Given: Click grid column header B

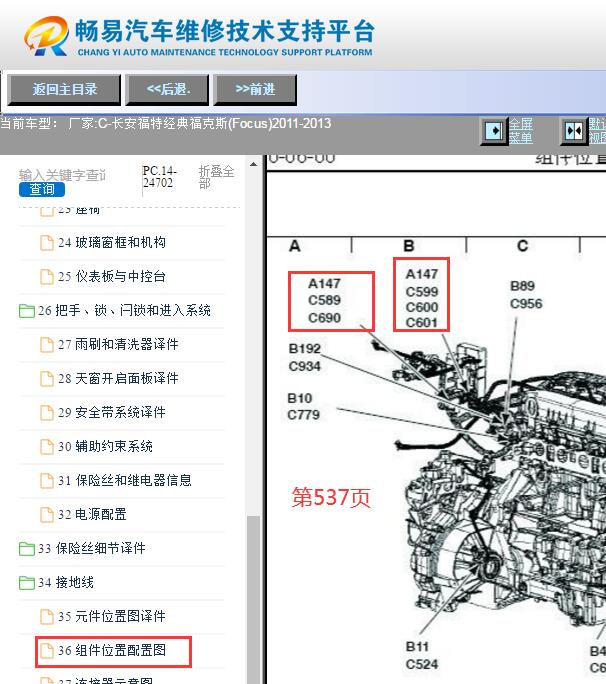Looking at the screenshot, I should pos(409,246).
